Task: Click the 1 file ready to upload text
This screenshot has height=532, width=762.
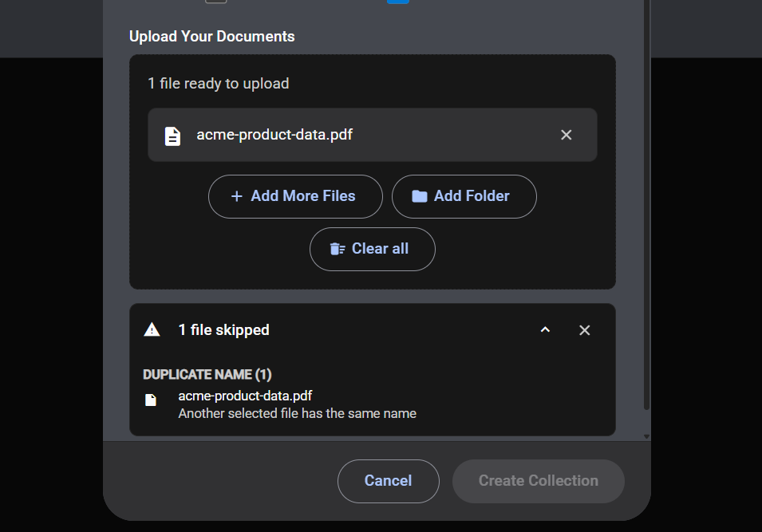Action: (x=218, y=84)
